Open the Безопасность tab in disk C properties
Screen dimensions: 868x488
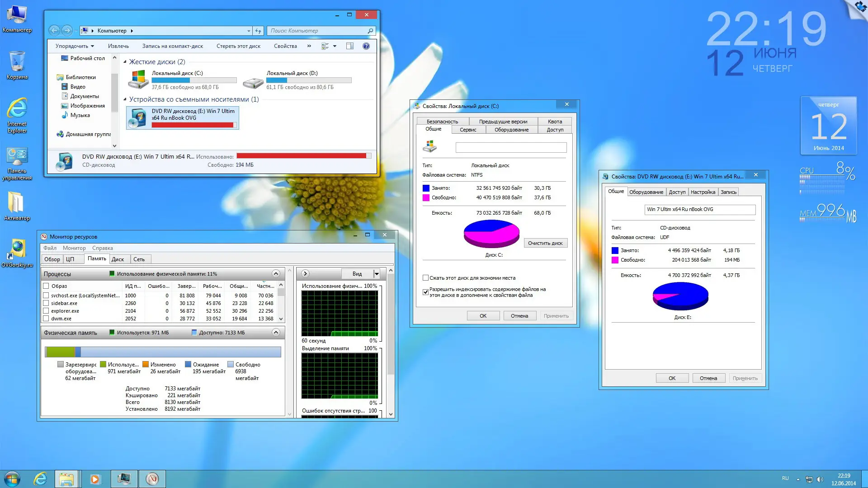[442, 122]
